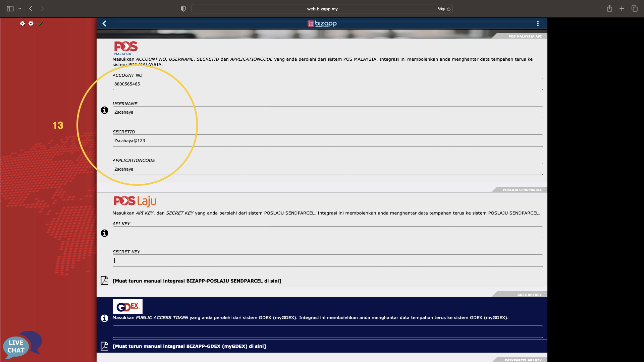Click the POS Malaysia logo
This screenshot has width=644, height=362.
coord(126,48)
